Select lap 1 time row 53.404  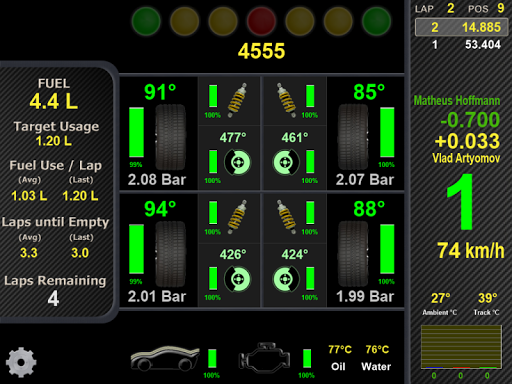(461, 44)
